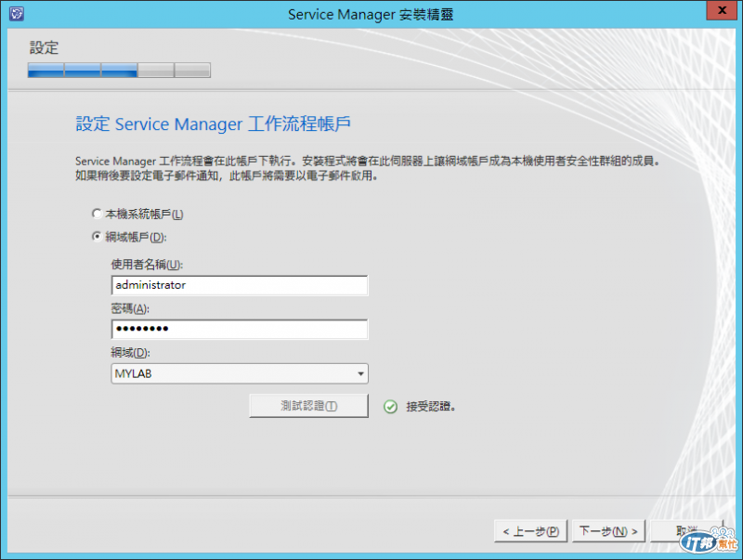Go back with the 上一步 button
This screenshot has height=560, width=743.
coord(531,531)
